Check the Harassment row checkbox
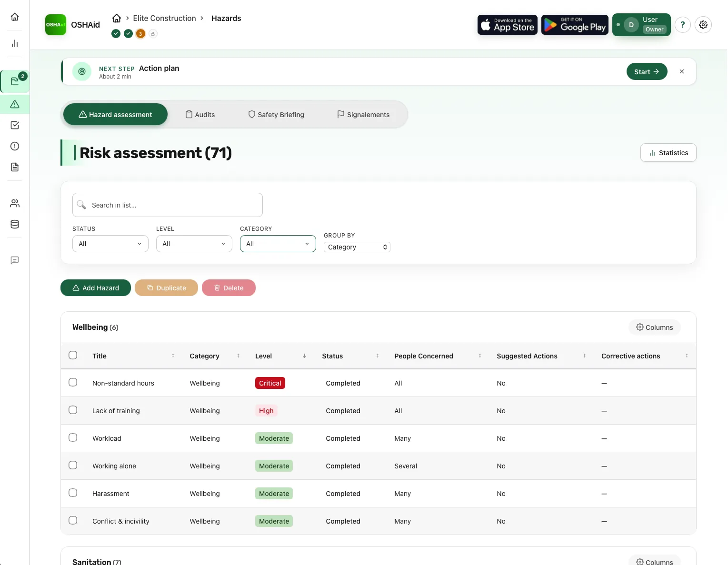This screenshot has height=565, width=728. 73,493
